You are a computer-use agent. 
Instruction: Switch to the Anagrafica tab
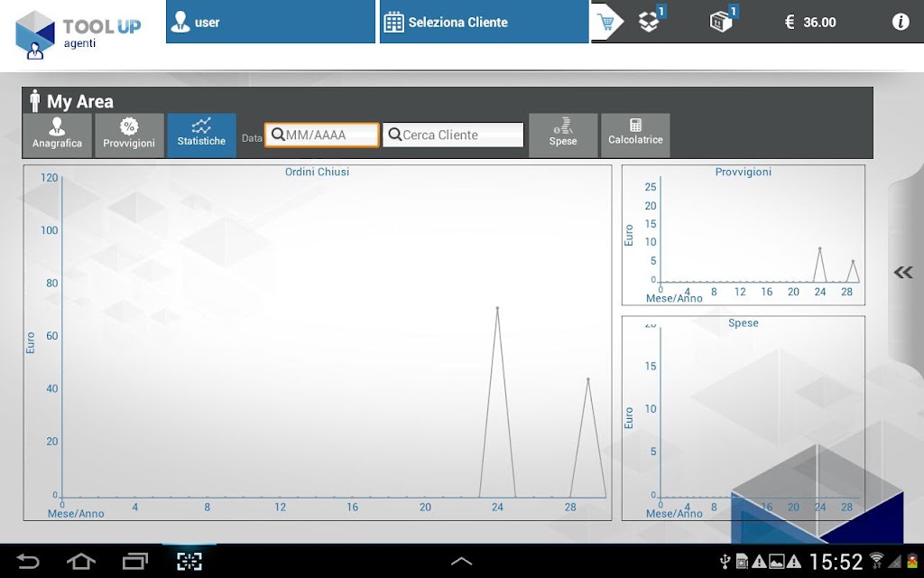[x=57, y=135]
